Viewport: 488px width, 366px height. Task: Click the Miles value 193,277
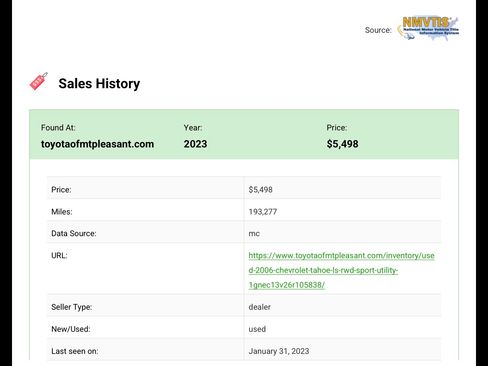tap(263, 212)
